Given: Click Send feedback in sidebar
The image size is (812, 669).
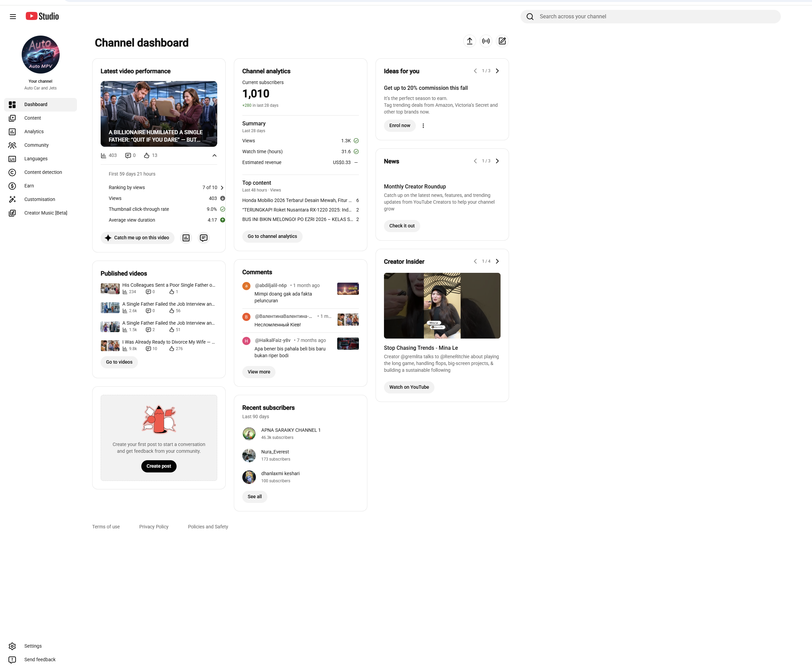Looking at the screenshot, I should 40,660.
